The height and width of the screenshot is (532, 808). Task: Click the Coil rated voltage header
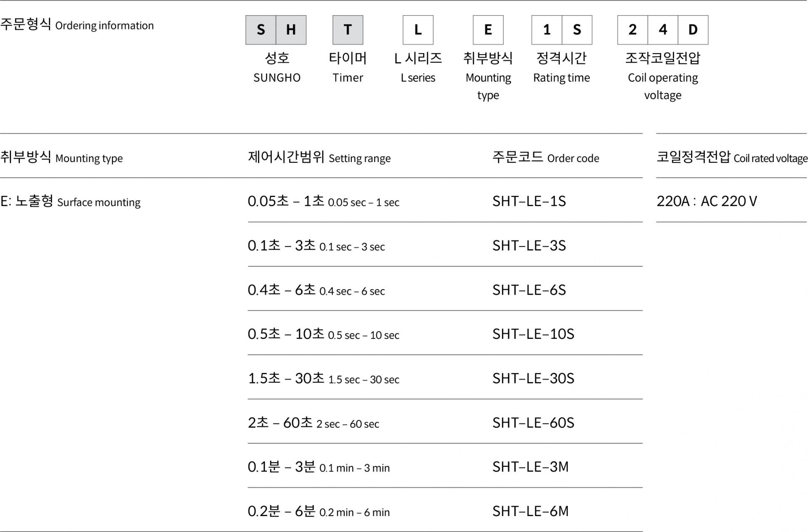click(x=732, y=157)
